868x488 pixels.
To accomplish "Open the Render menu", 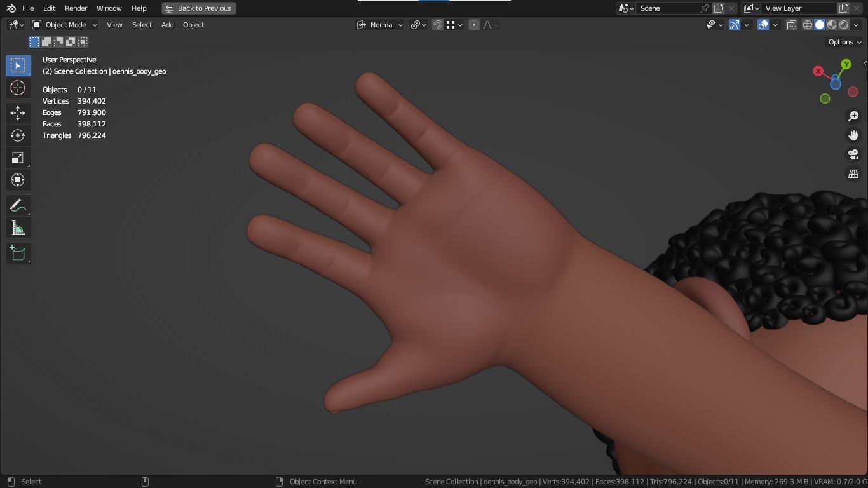I will click(76, 8).
